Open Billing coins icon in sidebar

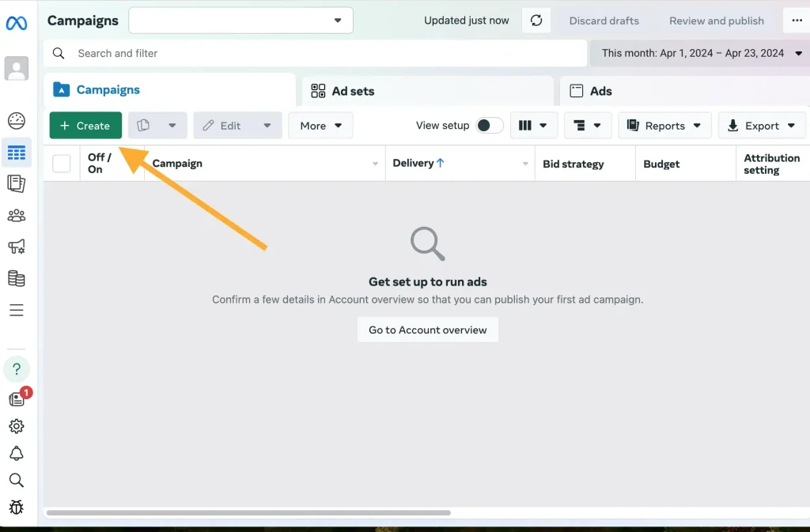tap(16, 278)
